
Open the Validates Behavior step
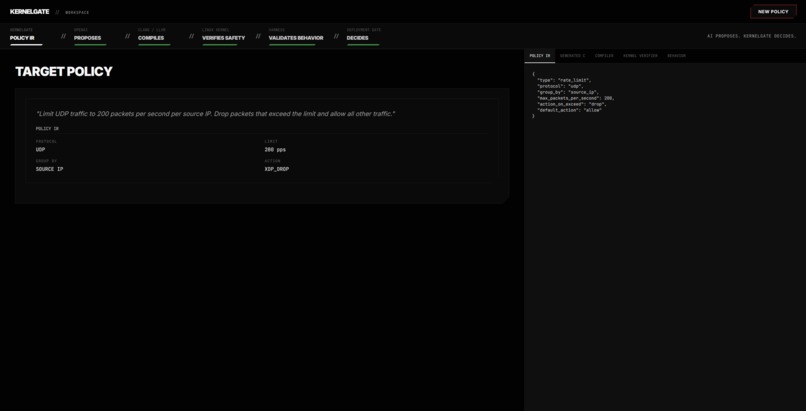click(x=296, y=35)
